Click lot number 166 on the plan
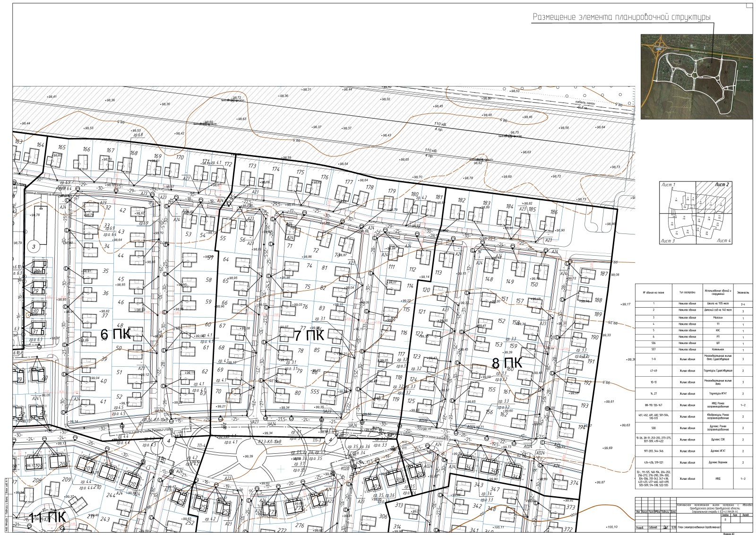This screenshot has width=756, height=535. click(x=86, y=149)
